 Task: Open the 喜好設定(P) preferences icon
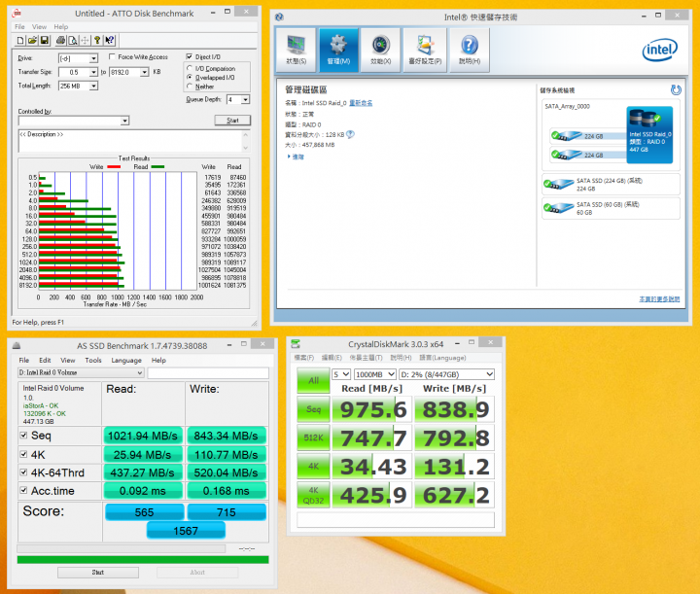pos(425,50)
